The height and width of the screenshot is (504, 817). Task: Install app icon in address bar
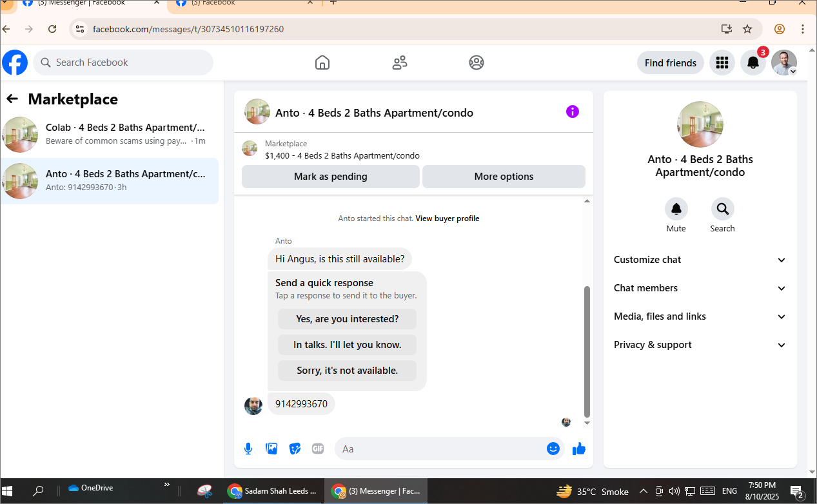click(727, 29)
